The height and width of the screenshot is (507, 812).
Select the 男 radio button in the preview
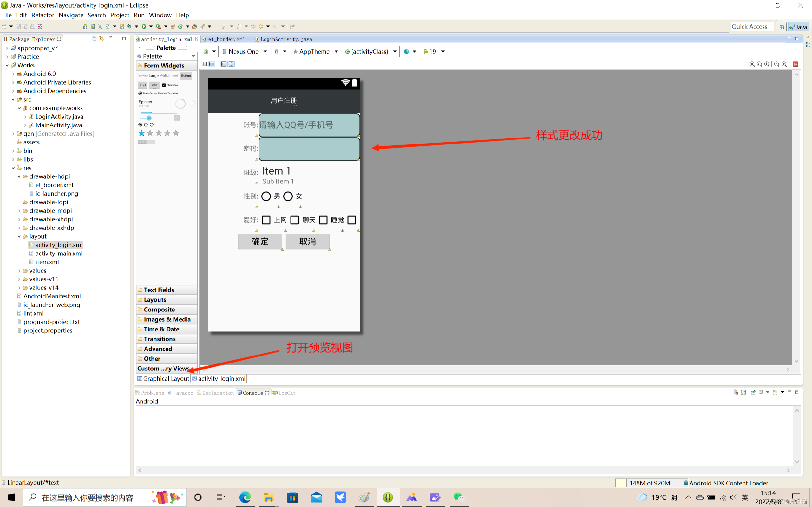click(266, 196)
